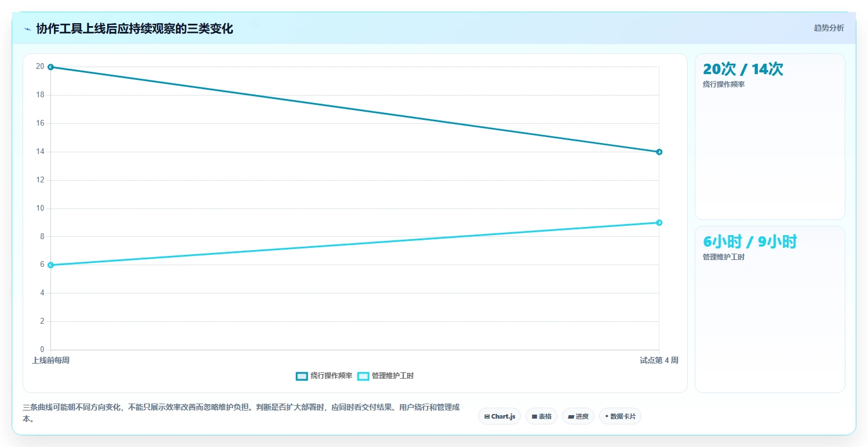Click the trend icon beside the header title
868x447 pixels.
[27, 29]
